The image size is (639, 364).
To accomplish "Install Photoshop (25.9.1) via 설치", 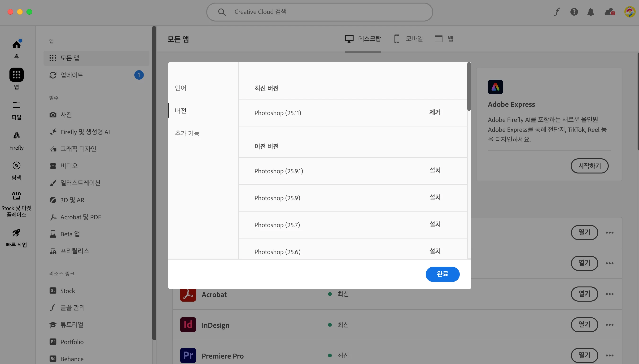I will coord(435,170).
